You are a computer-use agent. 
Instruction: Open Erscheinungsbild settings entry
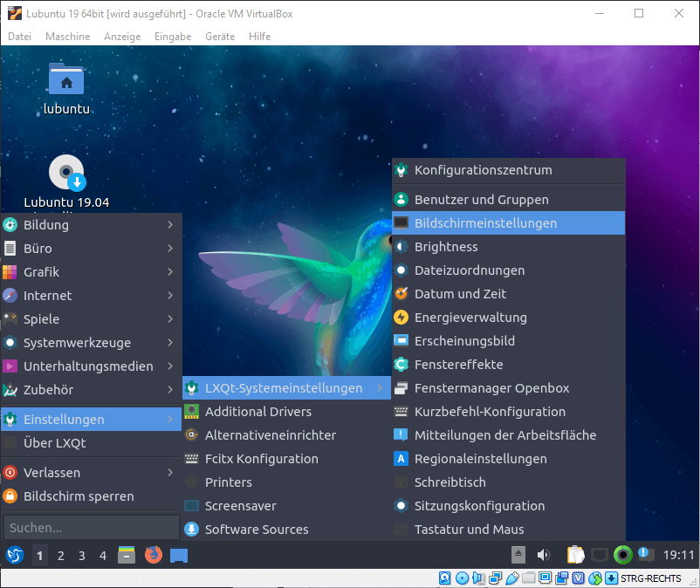click(x=509, y=341)
